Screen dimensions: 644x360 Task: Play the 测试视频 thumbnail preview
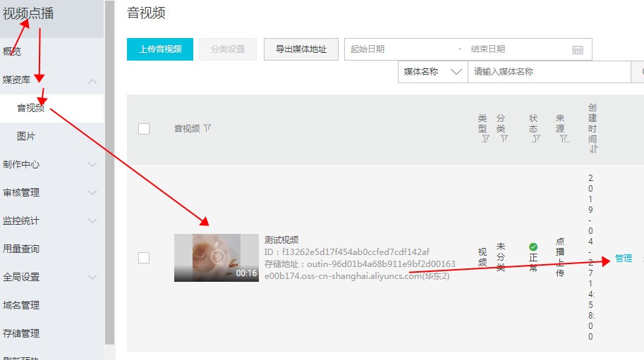point(217,257)
